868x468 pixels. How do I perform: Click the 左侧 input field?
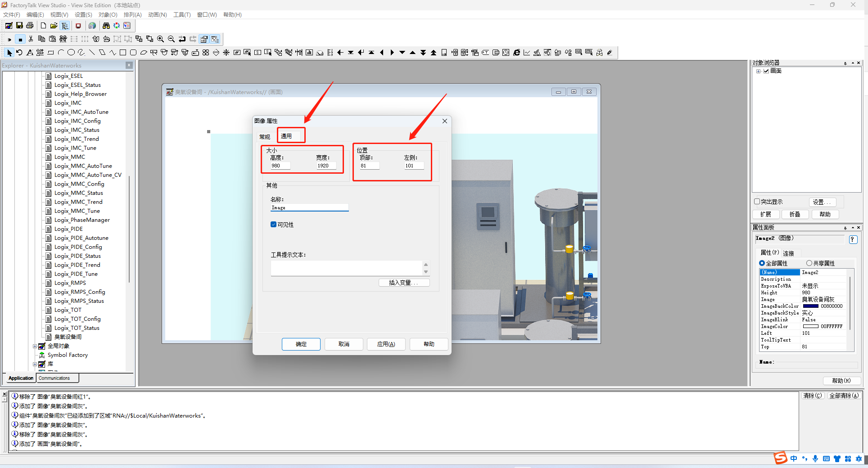[x=414, y=166]
